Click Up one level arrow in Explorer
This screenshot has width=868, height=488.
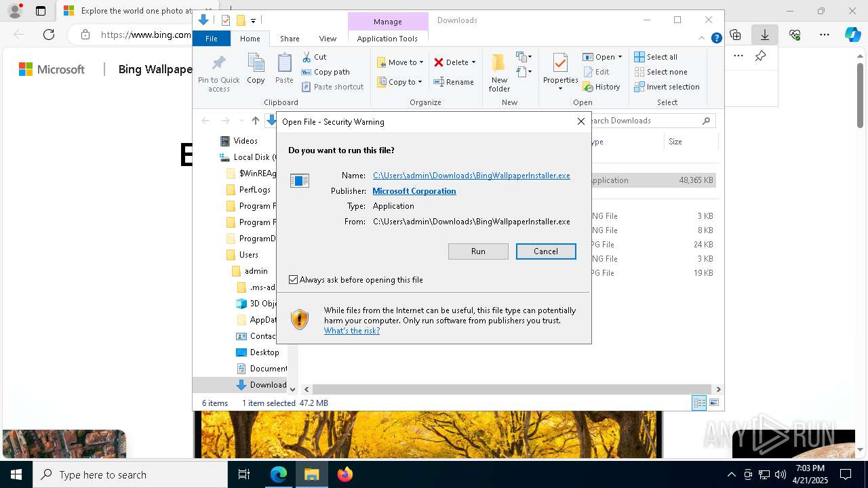point(256,121)
